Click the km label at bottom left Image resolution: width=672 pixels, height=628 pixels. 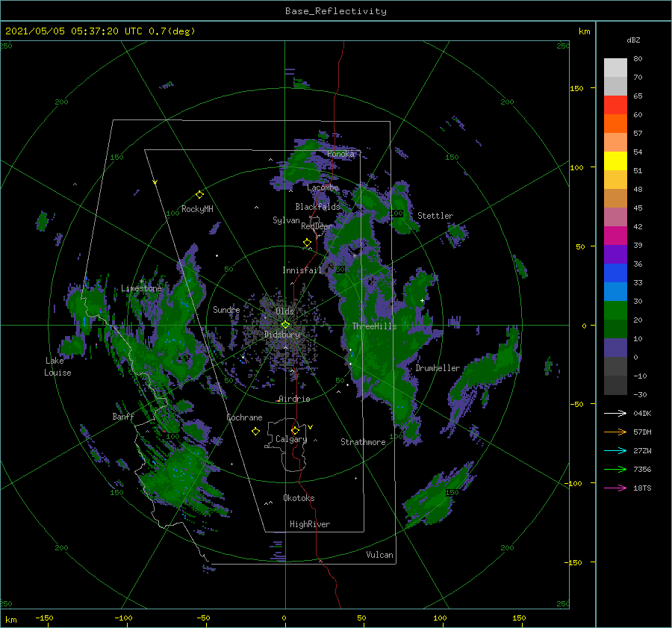pyautogui.click(x=11, y=621)
